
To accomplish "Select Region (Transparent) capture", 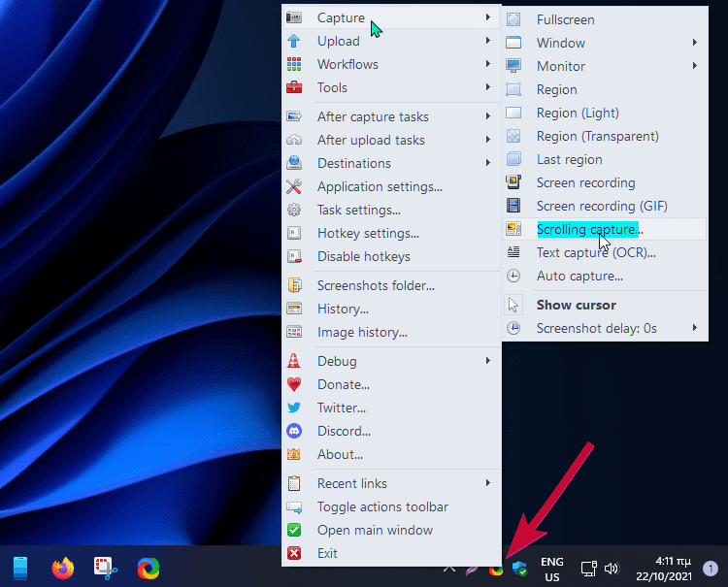I will point(605,136).
